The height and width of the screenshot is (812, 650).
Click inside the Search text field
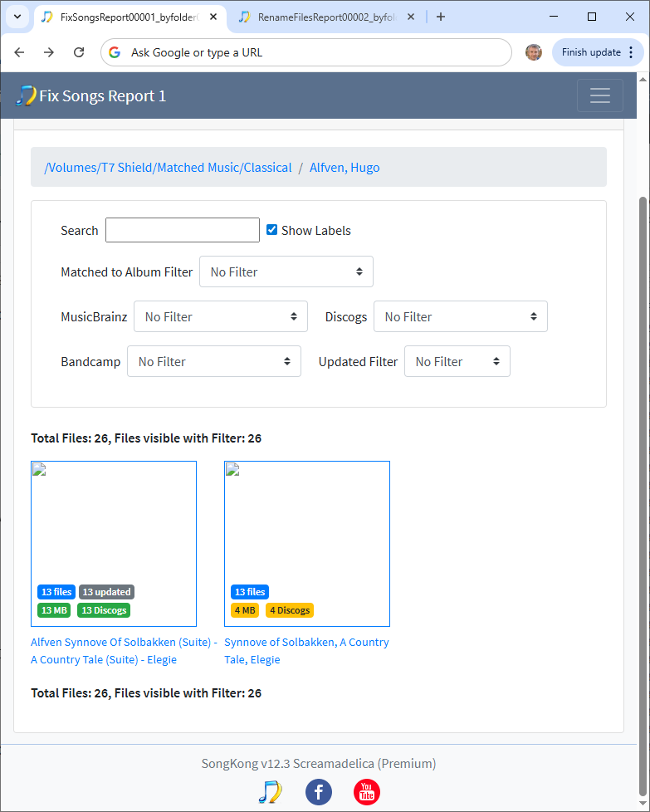183,230
